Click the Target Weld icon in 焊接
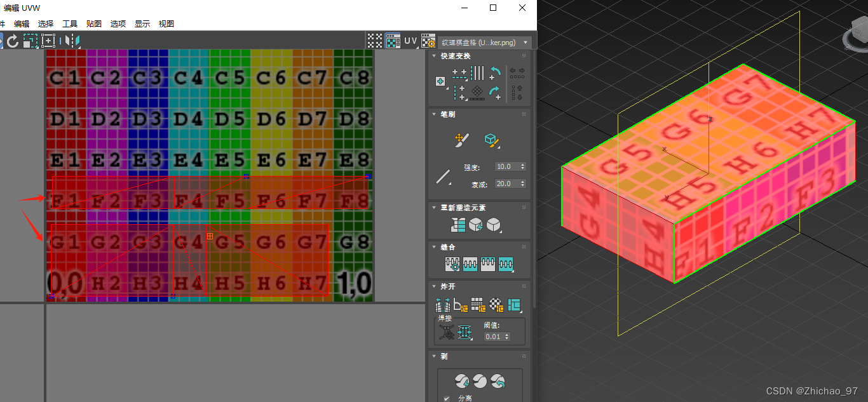868x402 pixels. click(447, 332)
